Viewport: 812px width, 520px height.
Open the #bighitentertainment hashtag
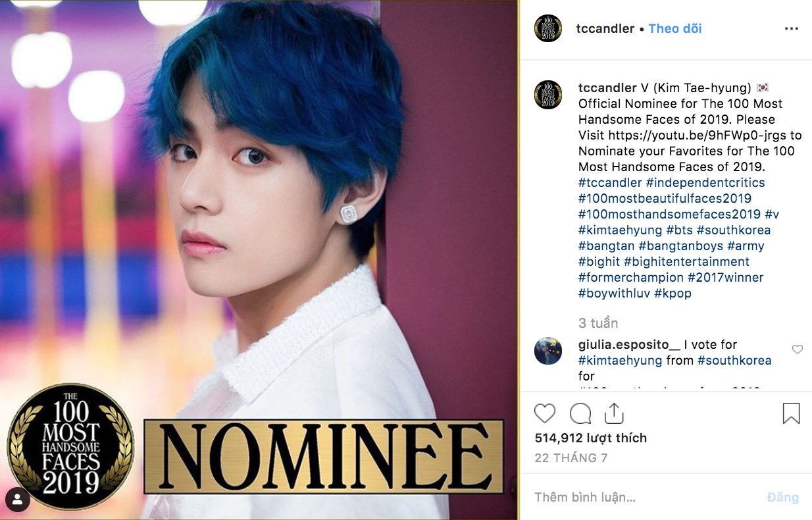click(x=686, y=261)
